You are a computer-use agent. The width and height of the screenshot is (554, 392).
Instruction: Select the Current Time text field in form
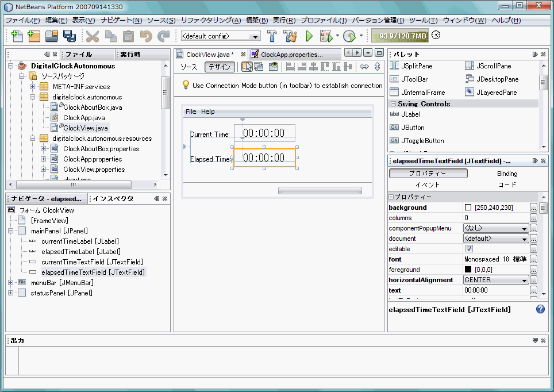click(x=264, y=133)
